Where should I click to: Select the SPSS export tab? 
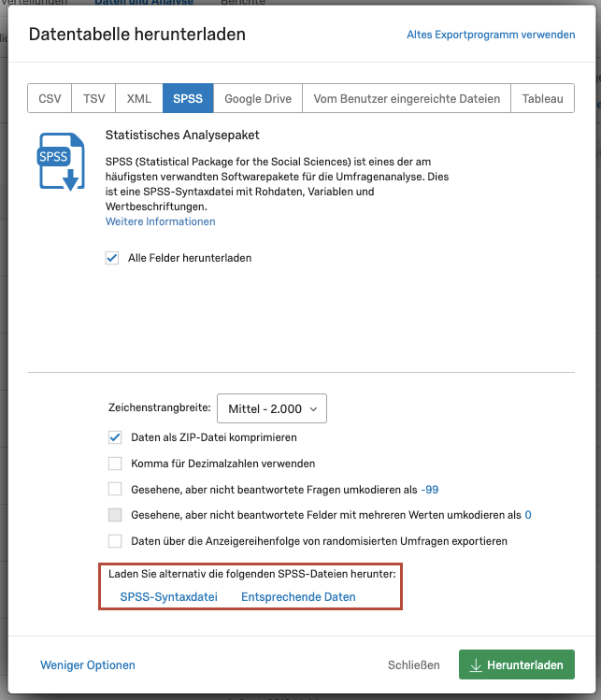tap(188, 98)
